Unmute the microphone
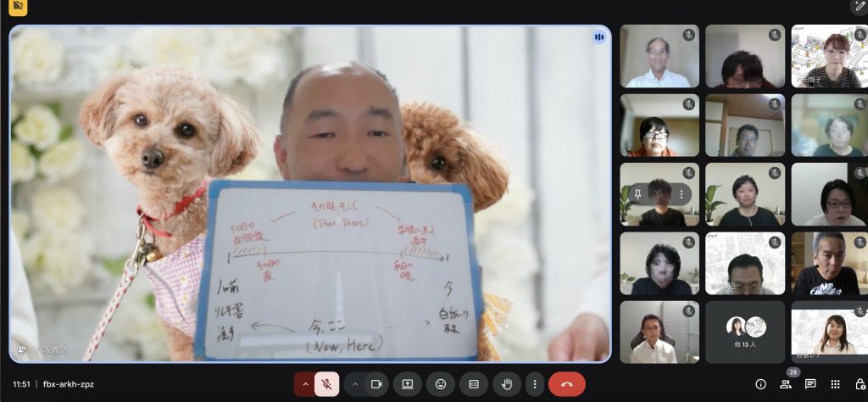The image size is (868, 402). click(x=326, y=384)
